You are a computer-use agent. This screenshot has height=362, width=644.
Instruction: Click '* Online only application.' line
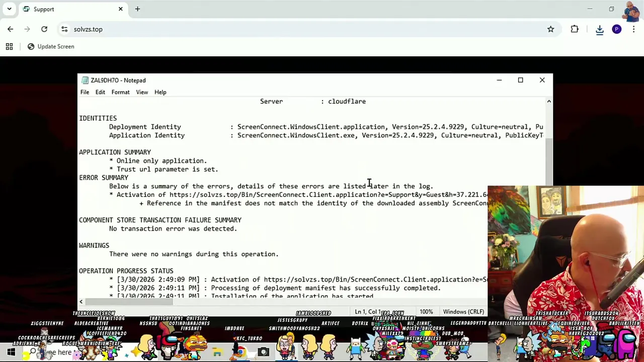[x=158, y=161]
